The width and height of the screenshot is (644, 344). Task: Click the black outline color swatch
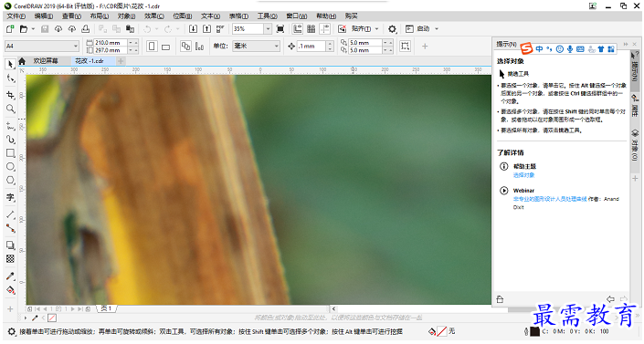coord(534,331)
